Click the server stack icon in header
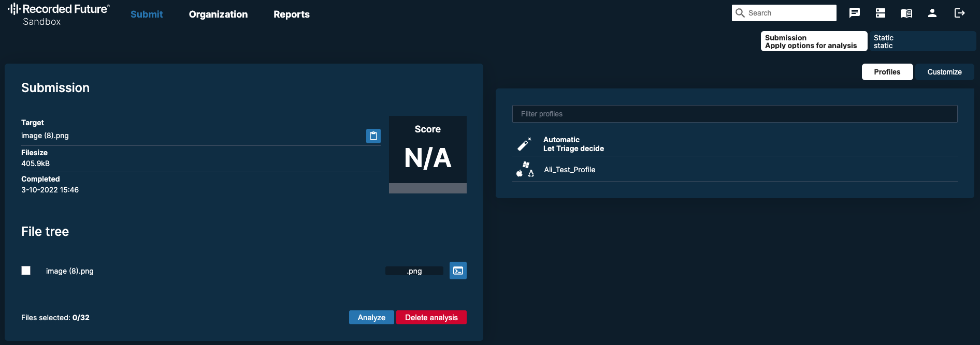 tap(881, 13)
